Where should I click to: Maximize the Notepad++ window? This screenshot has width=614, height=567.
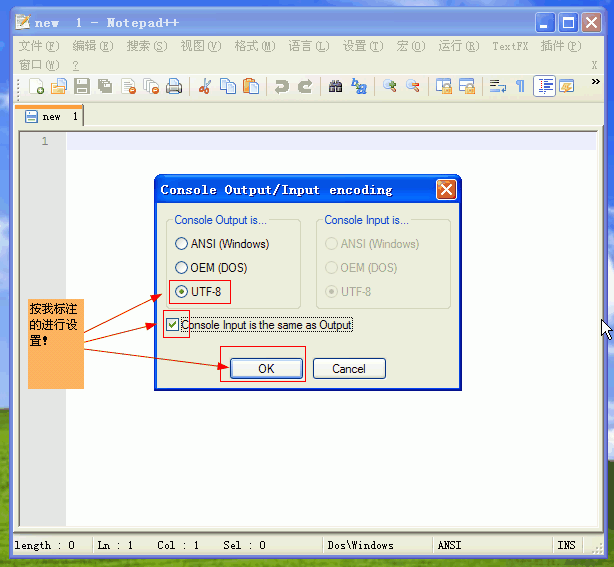point(568,22)
